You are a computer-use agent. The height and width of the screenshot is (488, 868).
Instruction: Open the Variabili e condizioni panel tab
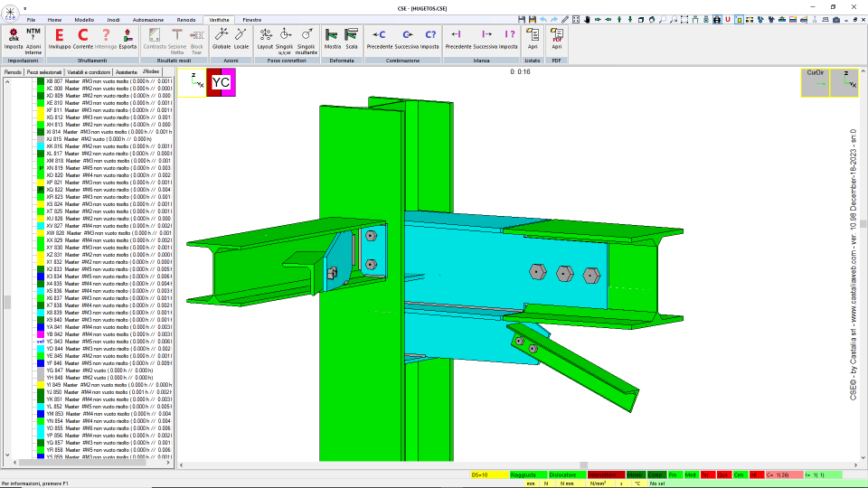(x=89, y=72)
